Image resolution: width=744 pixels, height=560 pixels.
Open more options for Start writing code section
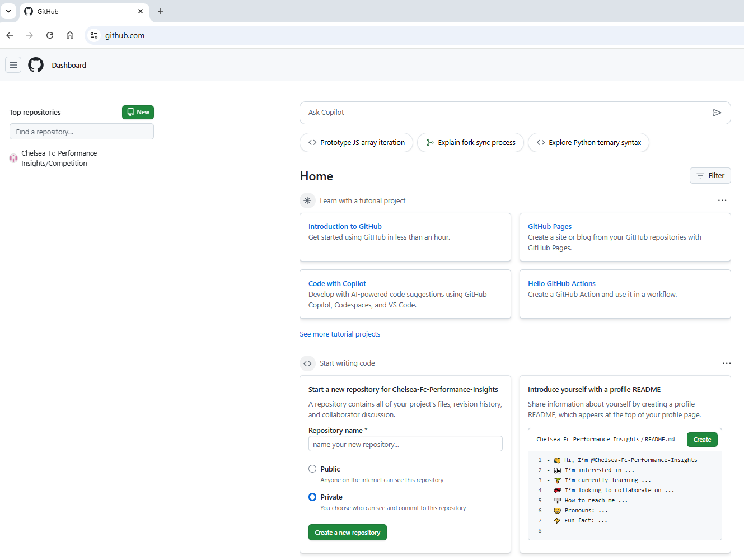point(726,363)
